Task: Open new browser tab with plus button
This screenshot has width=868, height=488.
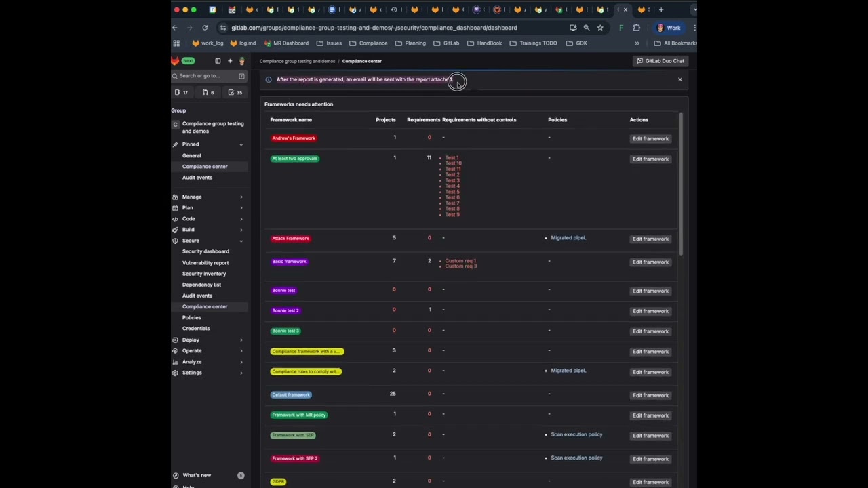Action: [x=661, y=9]
